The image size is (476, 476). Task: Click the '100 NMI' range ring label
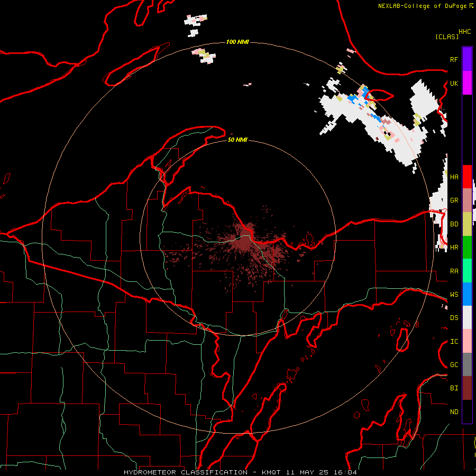[x=237, y=42]
